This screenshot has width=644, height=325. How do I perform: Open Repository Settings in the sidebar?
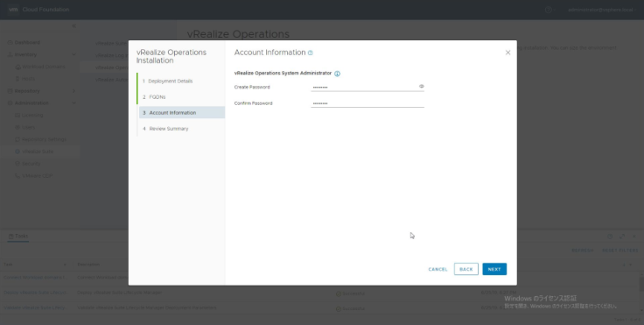click(44, 139)
